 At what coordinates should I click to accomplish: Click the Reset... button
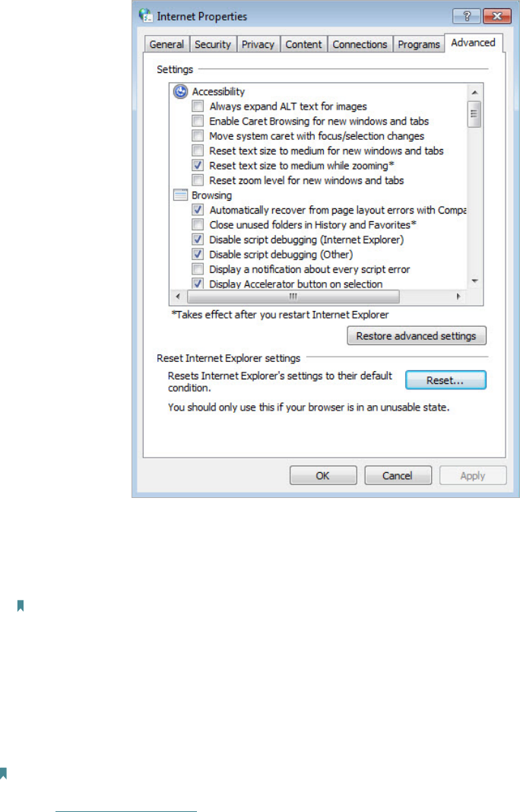445,380
